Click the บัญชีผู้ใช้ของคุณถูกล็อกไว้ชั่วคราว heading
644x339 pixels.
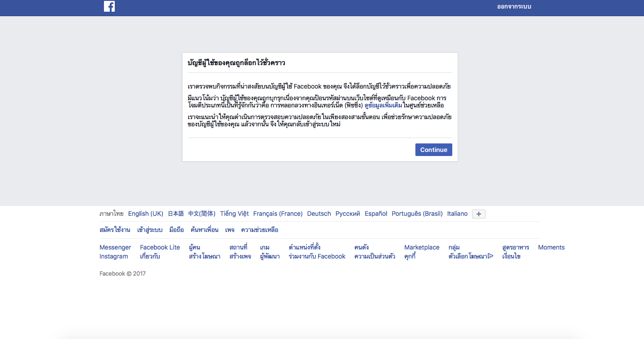(x=236, y=63)
